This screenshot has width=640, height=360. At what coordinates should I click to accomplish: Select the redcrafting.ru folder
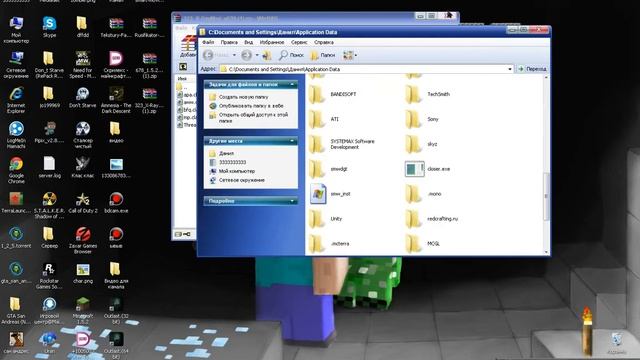[x=432, y=219]
